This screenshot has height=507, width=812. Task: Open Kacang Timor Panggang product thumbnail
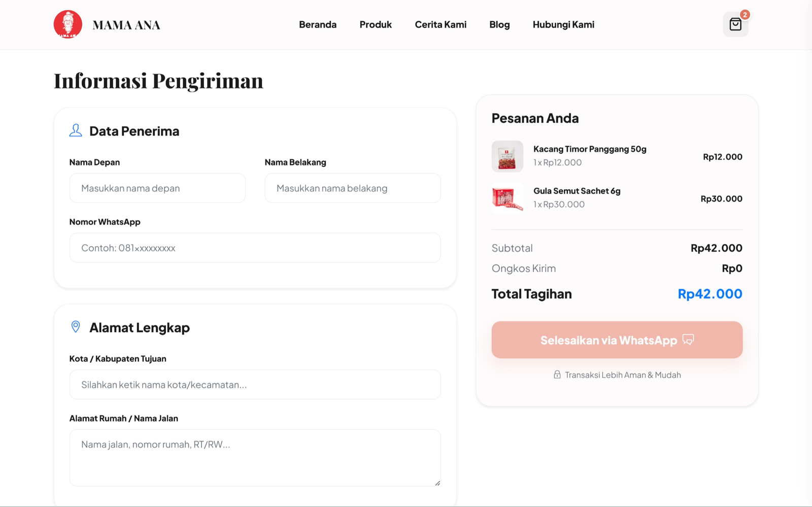[x=507, y=156]
